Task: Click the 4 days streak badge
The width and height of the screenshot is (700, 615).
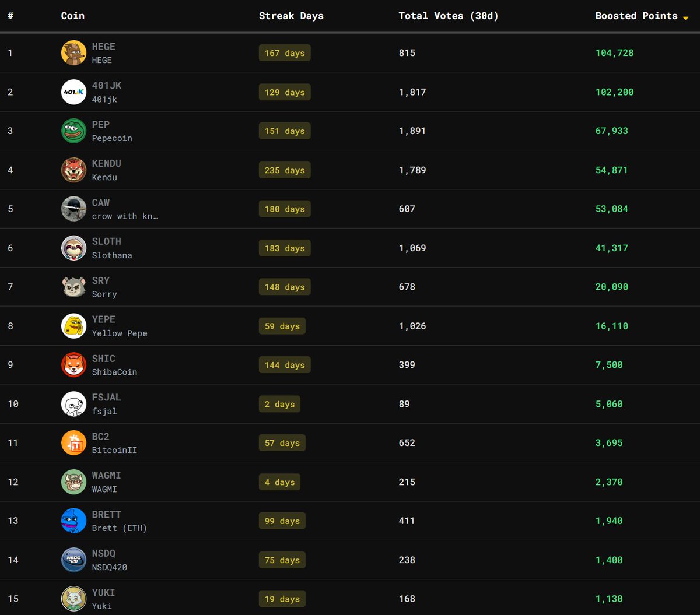Action: pos(279,482)
